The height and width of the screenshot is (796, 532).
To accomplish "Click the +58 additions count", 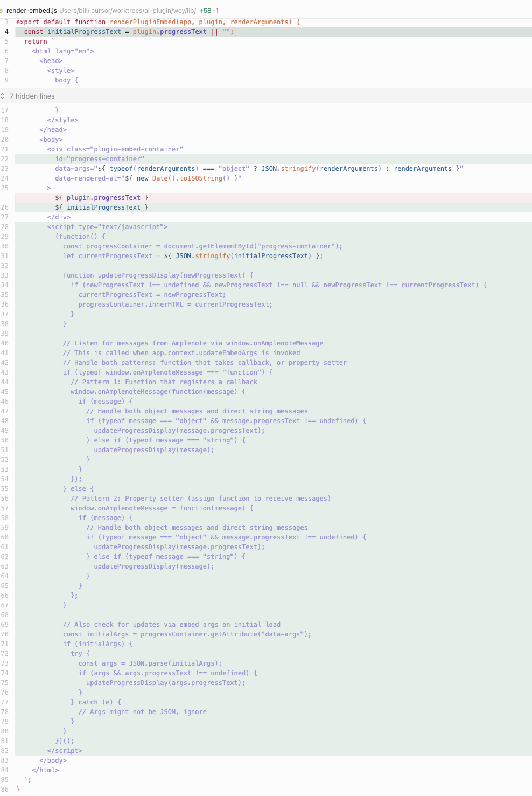I will pos(205,11).
